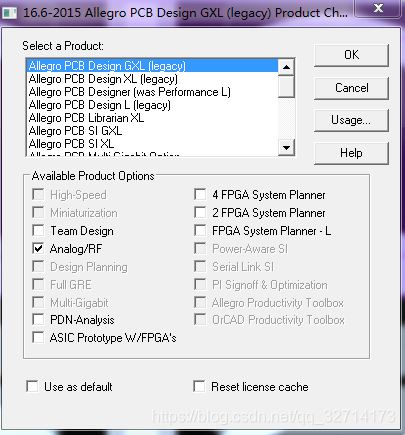The width and height of the screenshot is (405, 435).
Task: Enable the Team Design checkbox
Action: click(x=38, y=231)
